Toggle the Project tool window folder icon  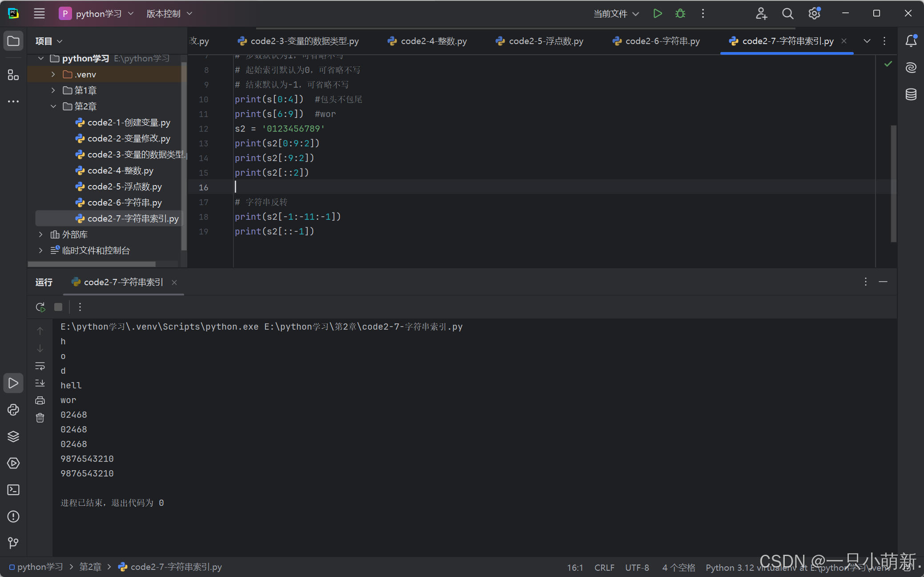[x=13, y=41]
